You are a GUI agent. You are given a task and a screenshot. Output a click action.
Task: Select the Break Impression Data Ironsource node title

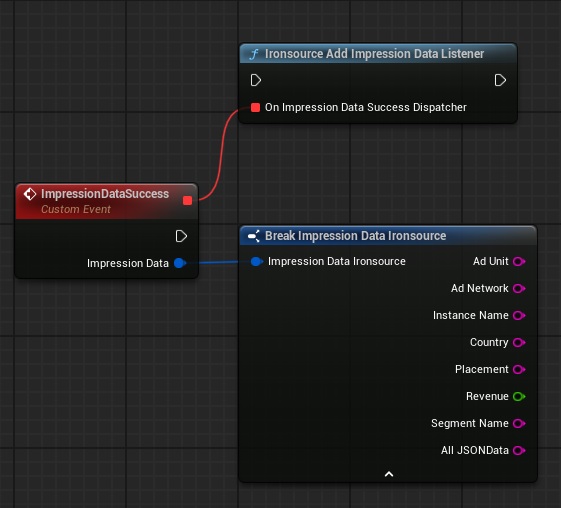click(x=355, y=236)
